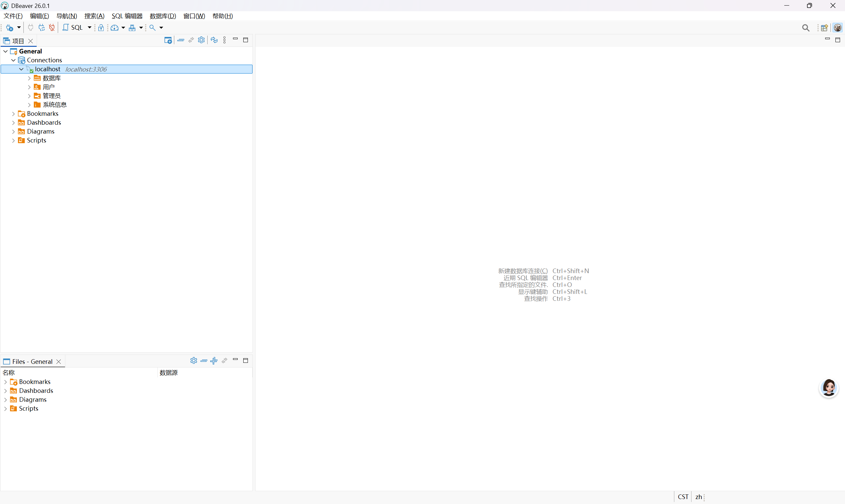Open the 数据库(D) menu
Viewport: 845px width, 504px height.
pos(163,16)
